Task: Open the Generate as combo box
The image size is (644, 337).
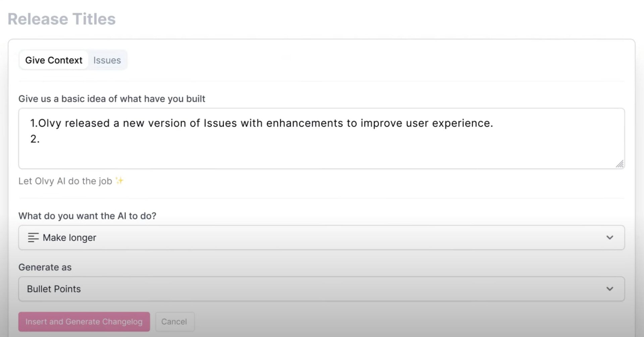Action: click(x=321, y=289)
